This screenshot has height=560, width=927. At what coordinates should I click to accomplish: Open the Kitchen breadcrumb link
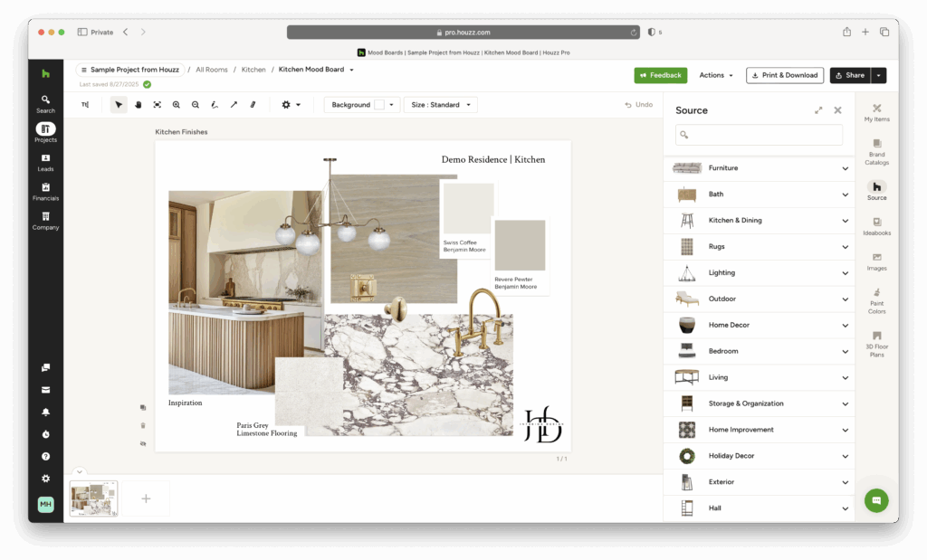click(x=253, y=68)
